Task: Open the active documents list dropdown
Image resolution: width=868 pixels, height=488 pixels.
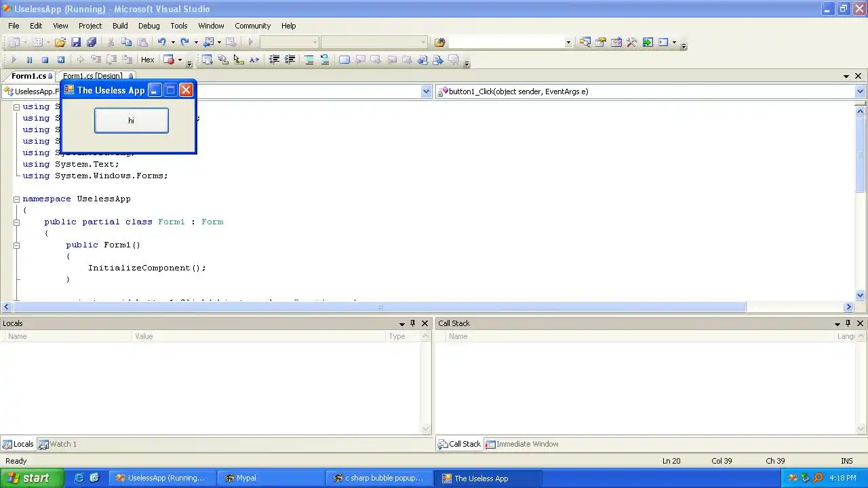Action: [x=846, y=76]
